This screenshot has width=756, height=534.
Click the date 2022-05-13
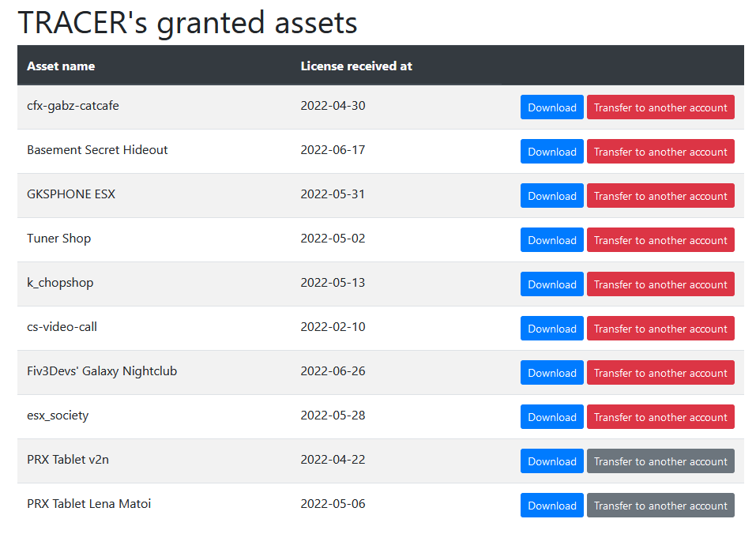point(333,283)
